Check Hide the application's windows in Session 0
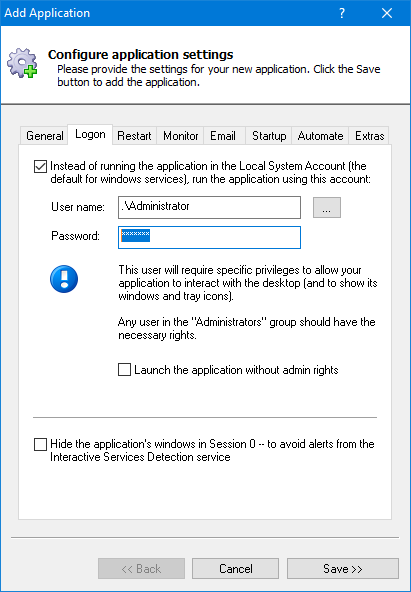The image size is (411, 592). point(40,444)
